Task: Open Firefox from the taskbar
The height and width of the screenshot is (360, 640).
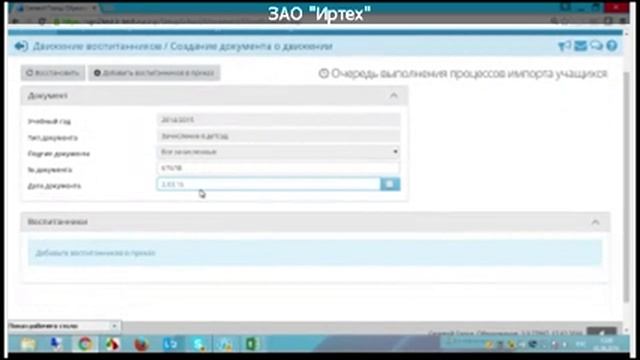Action: 141,344
